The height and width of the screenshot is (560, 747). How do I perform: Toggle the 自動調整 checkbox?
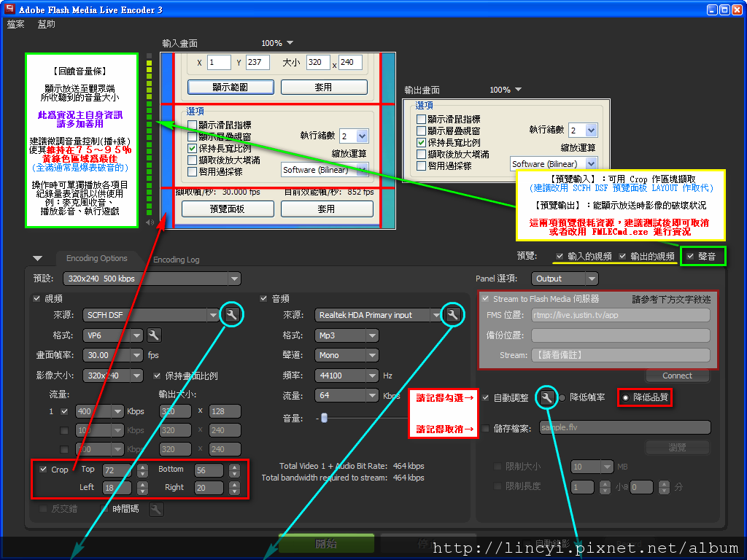point(485,397)
